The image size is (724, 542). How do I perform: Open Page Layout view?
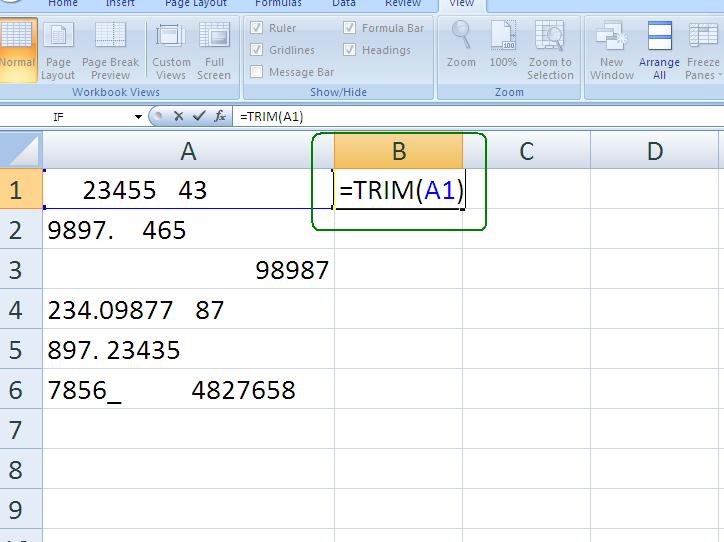click(x=58, y=51)
